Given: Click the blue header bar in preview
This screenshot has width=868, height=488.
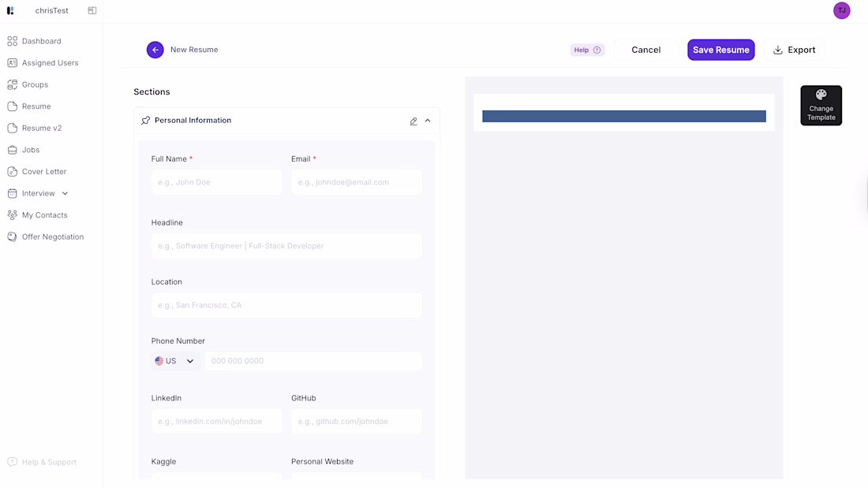Looking at the screenshot, I should [x=624, y=116].
